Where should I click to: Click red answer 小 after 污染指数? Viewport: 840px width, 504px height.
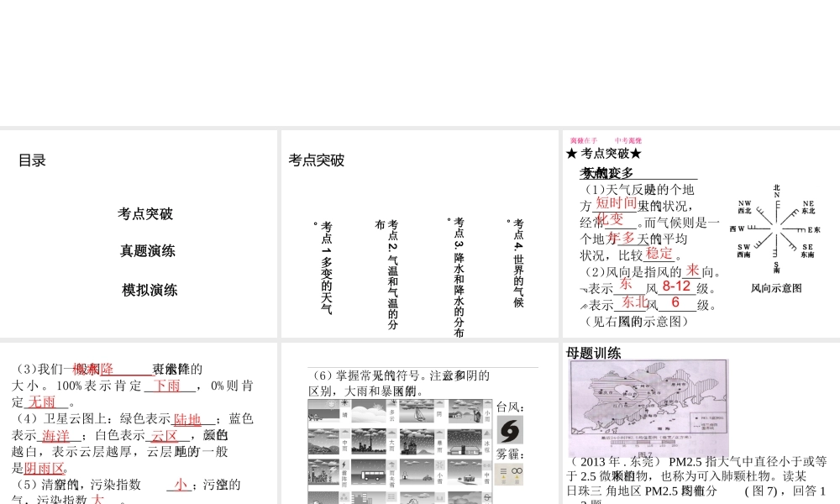(x=181, y=485)
